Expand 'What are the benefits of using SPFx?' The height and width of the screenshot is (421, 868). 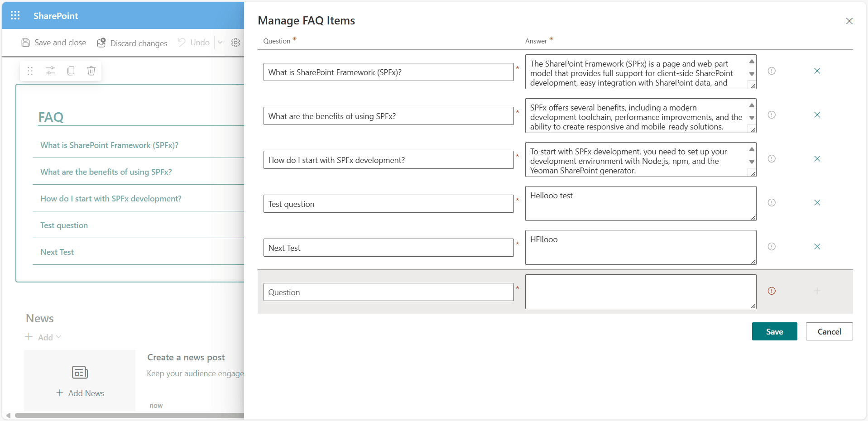(106, 172)
